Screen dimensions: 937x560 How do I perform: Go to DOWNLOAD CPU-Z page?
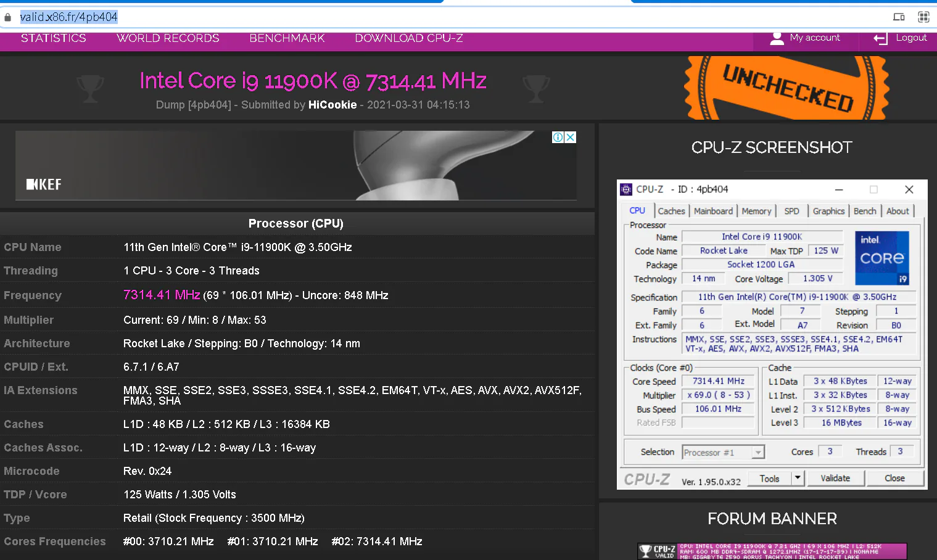(409, 38)
